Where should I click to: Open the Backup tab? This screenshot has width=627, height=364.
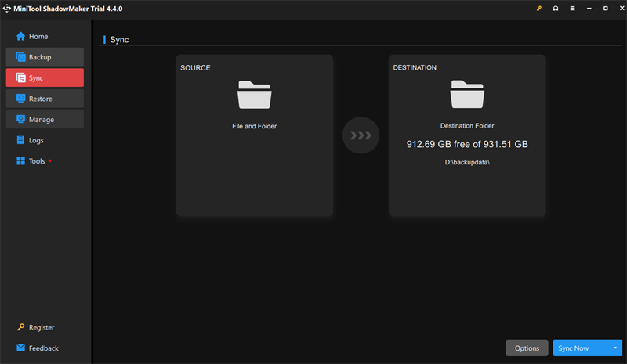pos(45,57)
